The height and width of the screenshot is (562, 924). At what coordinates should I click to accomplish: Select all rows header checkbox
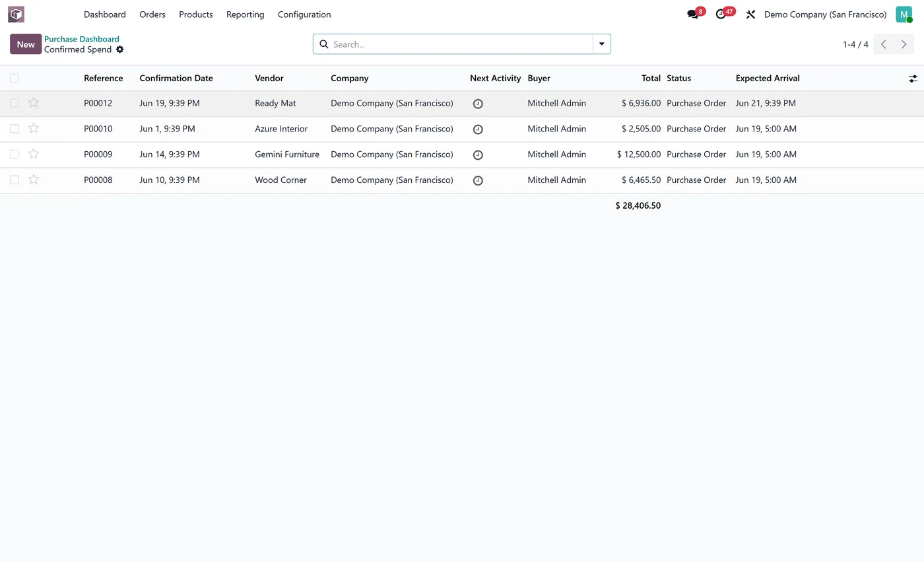(x=14, y=78)
